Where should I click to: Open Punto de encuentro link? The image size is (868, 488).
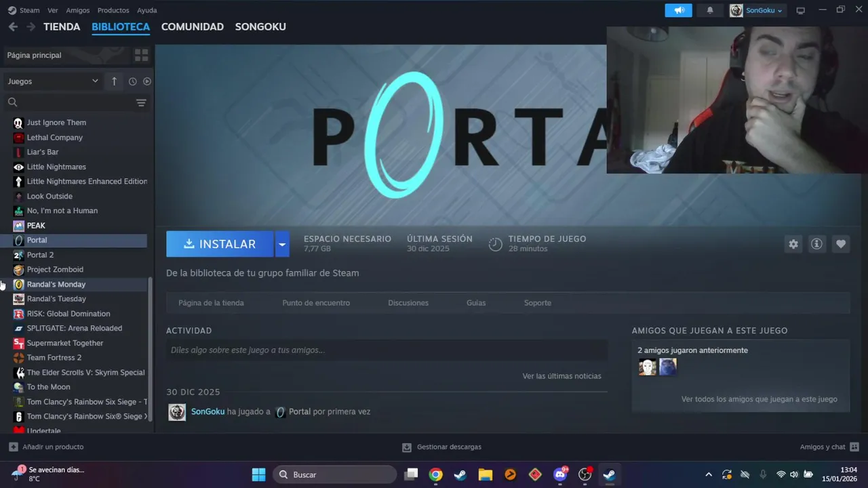(316, 303)
